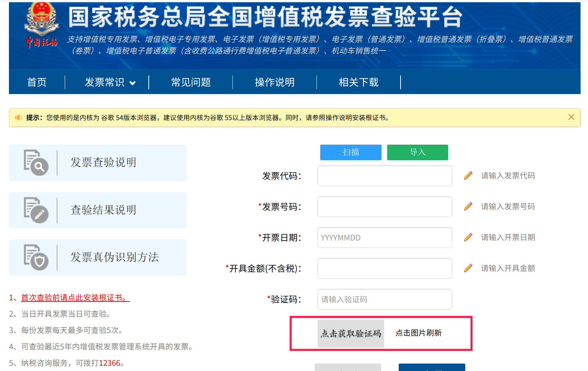
Task: Close the yellow browser tip banner
Action: point(571,117)
